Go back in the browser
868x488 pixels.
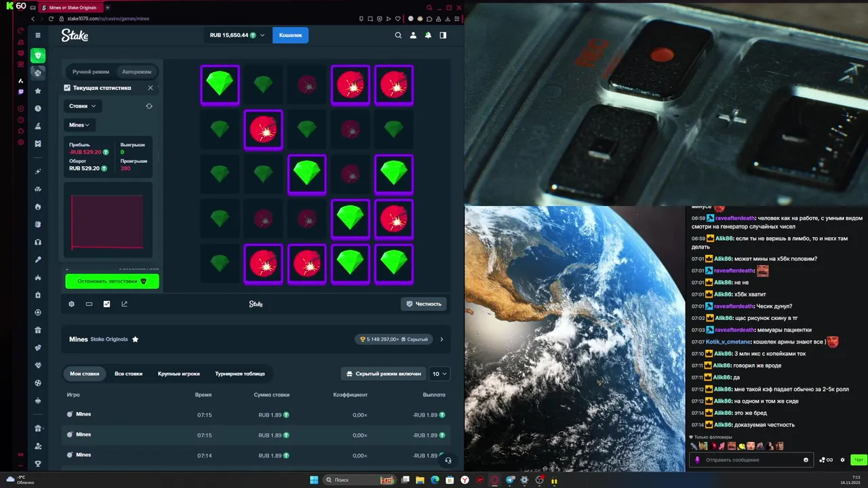[x=33, y=18]
